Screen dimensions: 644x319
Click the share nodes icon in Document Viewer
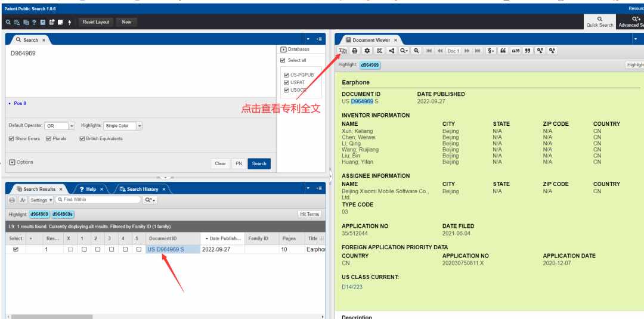(x=392, y=51)
